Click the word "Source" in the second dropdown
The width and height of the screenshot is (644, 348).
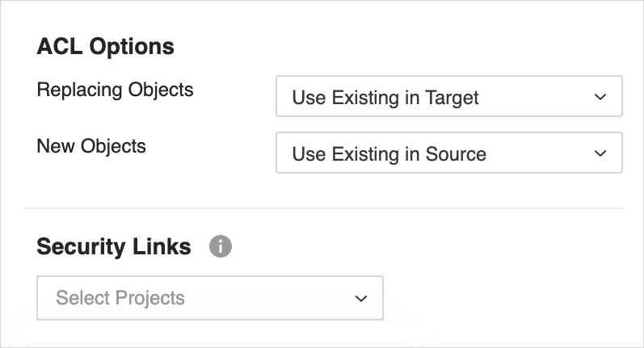click(456, 154)
